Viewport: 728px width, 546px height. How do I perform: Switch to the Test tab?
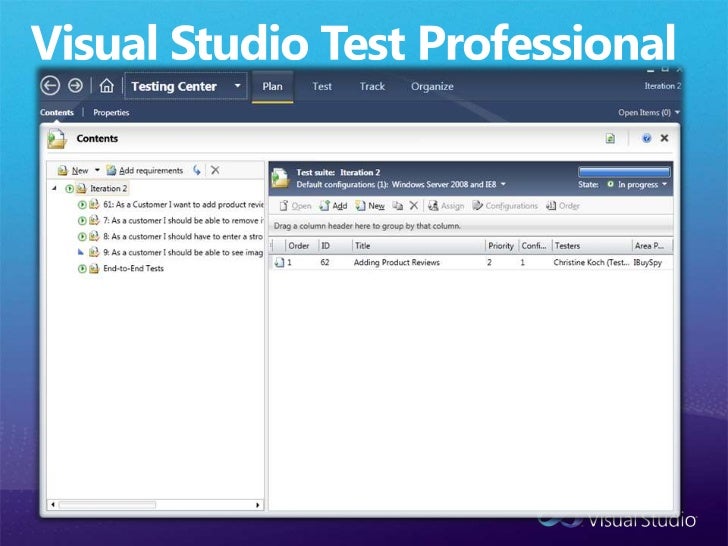tap(322, 86)
